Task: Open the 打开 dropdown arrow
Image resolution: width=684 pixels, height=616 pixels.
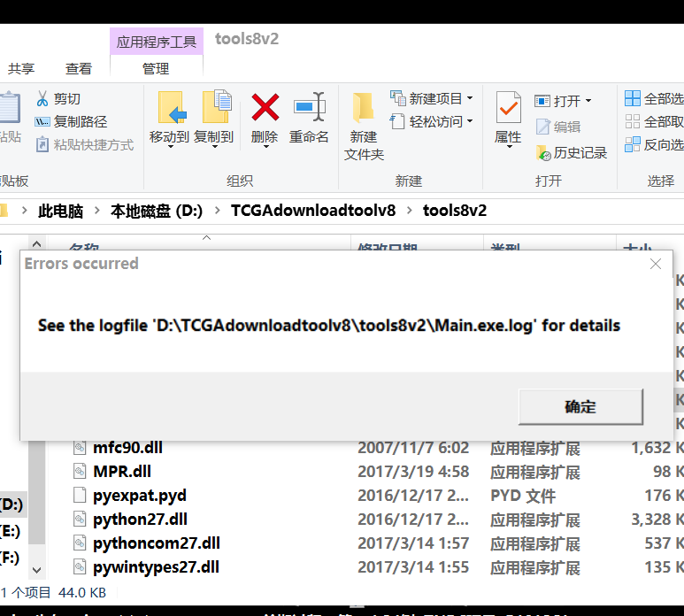Action: pyautogui.click(x=588, y=101)
